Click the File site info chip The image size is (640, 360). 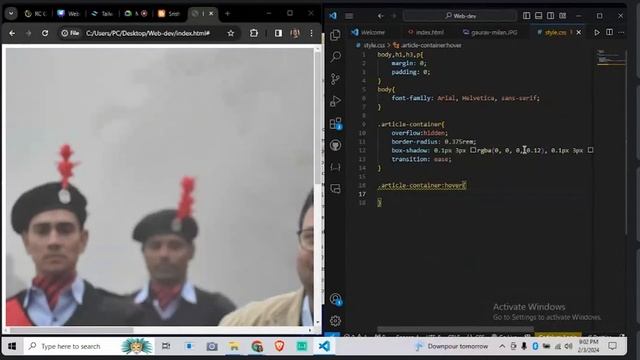pyautogui.click(x=70, y=33)
